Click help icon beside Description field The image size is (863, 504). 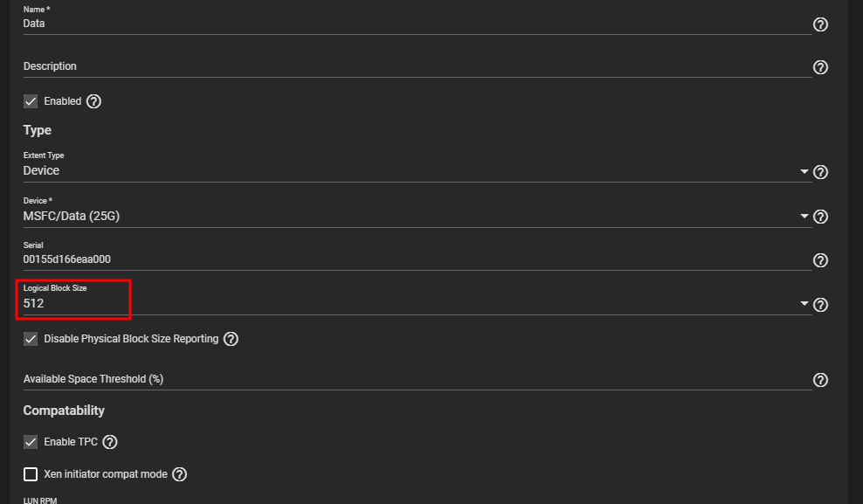(820, 67)
